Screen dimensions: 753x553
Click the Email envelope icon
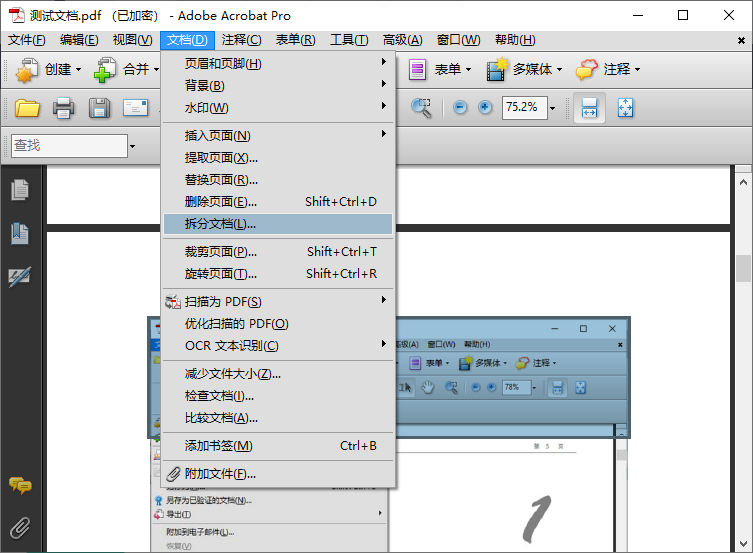tap(135, 108)
